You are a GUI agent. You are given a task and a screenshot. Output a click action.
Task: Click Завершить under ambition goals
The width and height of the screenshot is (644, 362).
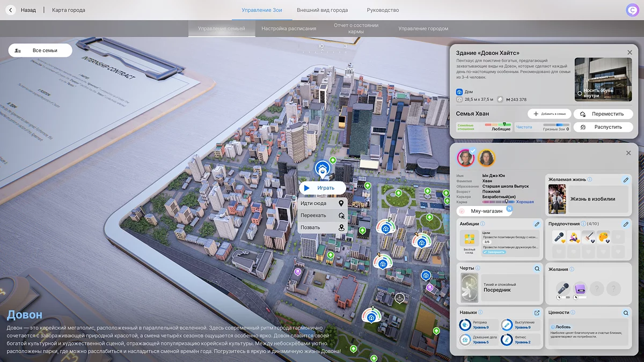[495, 252]
